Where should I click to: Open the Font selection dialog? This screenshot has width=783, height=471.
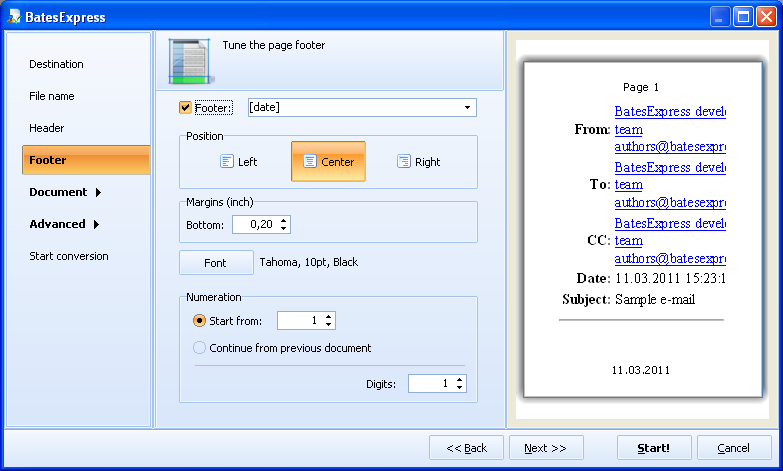[216, 263]
